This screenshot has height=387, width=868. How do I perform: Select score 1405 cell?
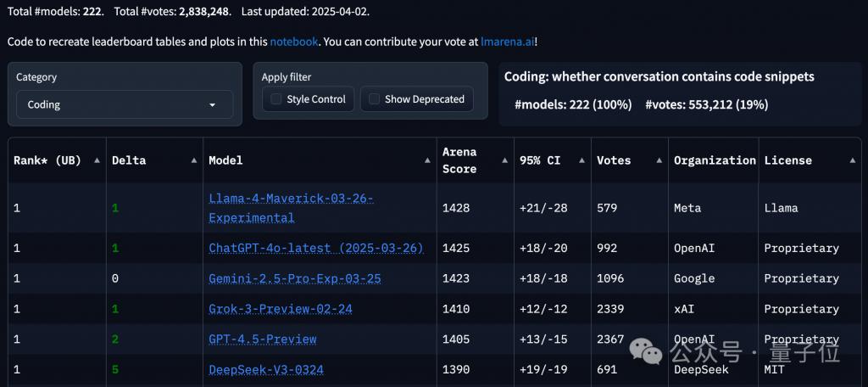[455, 339]
